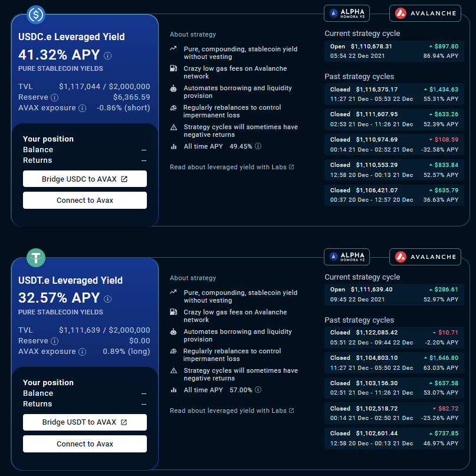Click USDT.e Reserve info icon
476x476 pixels.
coord(55,341)
